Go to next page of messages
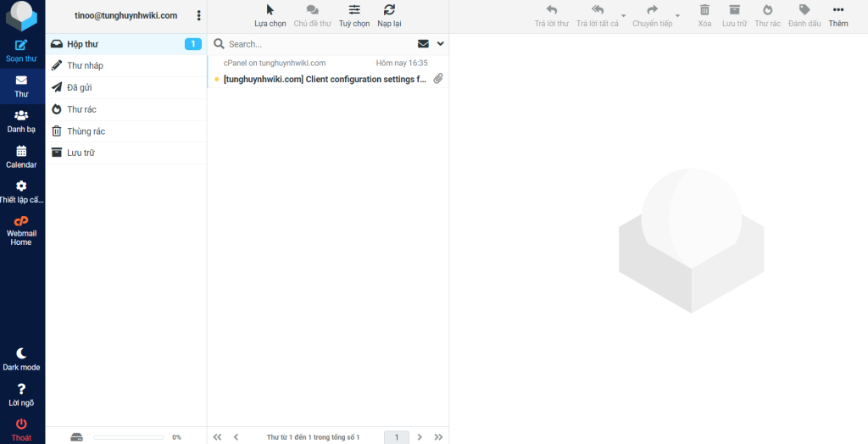This screenshot has width=868, height=444. pos(420,437)
